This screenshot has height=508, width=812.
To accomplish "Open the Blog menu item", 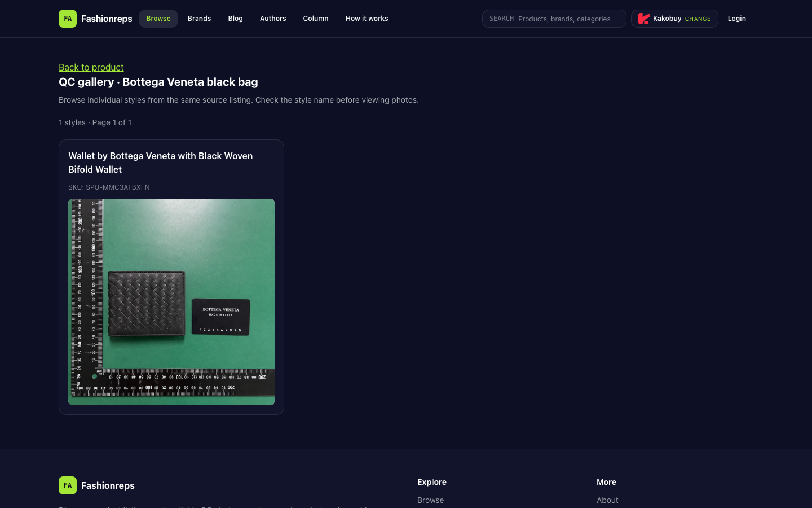I will (235, 19).
